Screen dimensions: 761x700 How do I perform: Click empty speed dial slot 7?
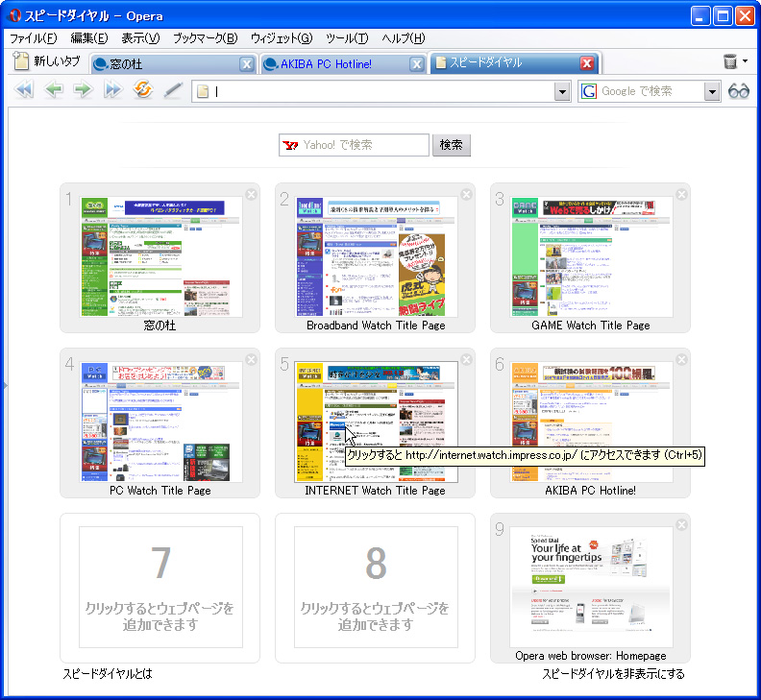160,587
